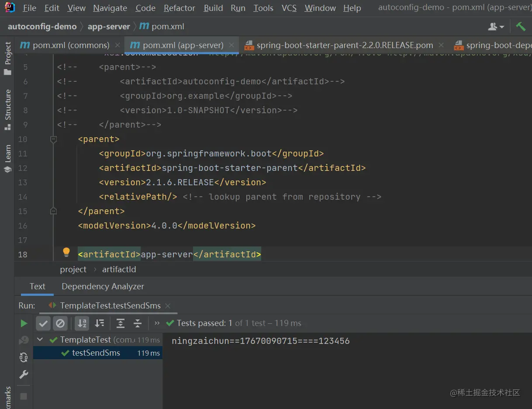Screen dimensions: 532x409
Task: Click the project breadcrumb below editor
Action: click(73, 270)
